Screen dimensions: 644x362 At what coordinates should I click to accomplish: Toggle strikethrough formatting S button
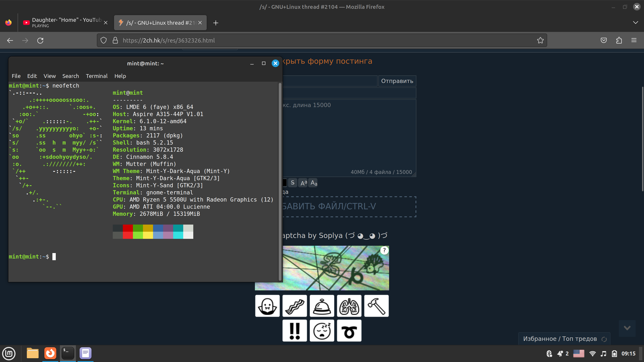pos(292,183)
